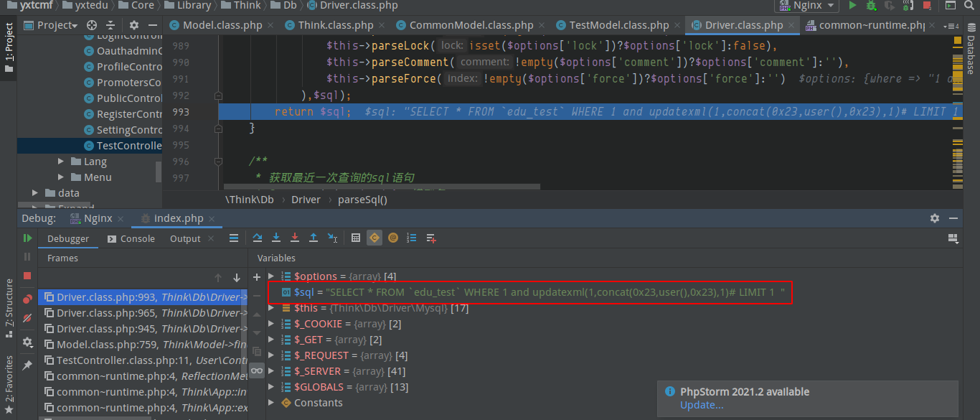The image size is (980, 420).
Task: Close the Driver.class.php tab
Action: pos(790,26)
